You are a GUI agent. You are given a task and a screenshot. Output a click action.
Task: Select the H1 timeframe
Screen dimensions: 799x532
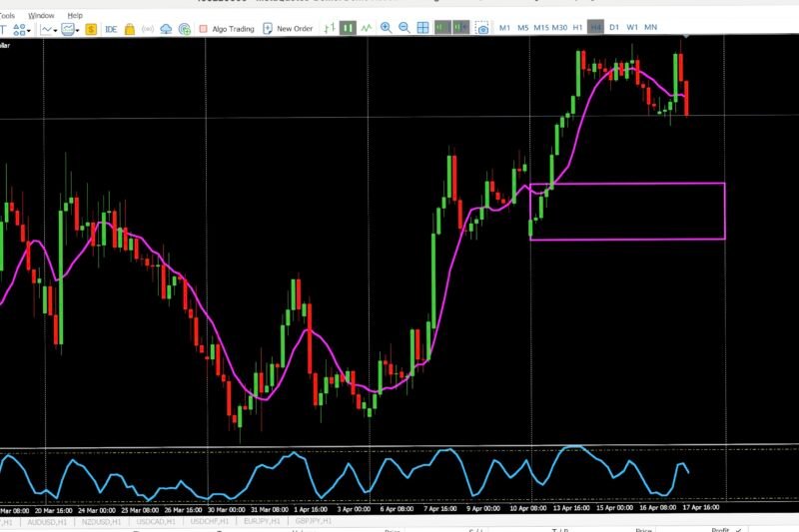click(x=577, y=28)
